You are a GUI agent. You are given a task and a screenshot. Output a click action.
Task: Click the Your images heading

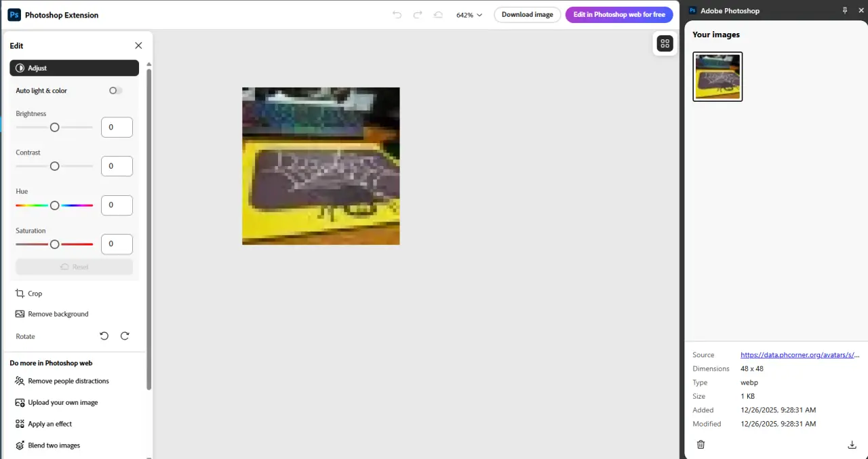pyautogui.click(x=716, y=35)
